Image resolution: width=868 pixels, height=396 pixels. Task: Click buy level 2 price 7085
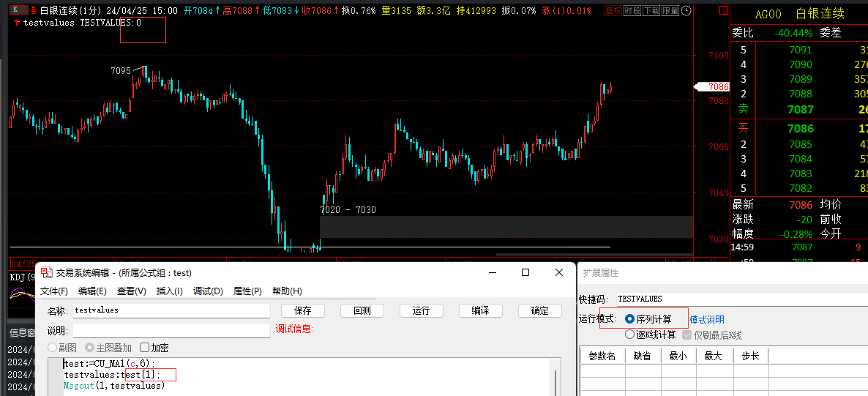click(800, 144)
